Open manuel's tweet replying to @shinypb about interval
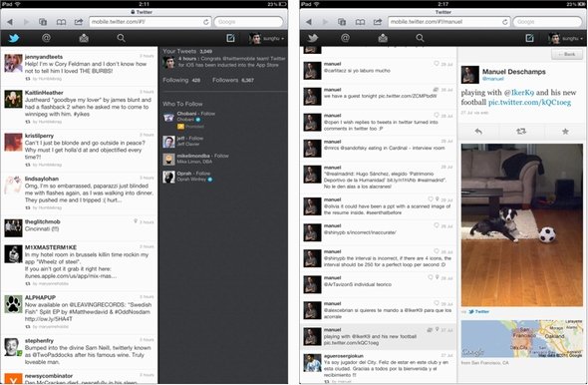Viewport: 588px width, 385px height. pyautogui.click(x=379, y=258)
